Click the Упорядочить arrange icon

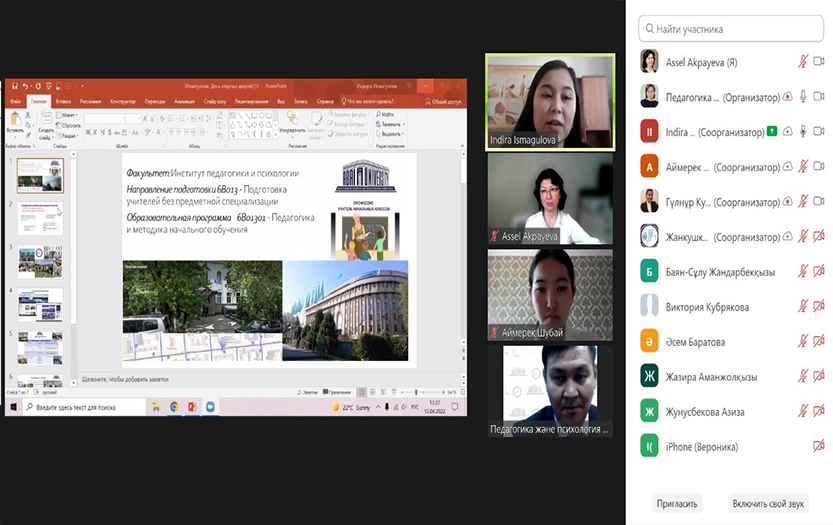[292, 122]
